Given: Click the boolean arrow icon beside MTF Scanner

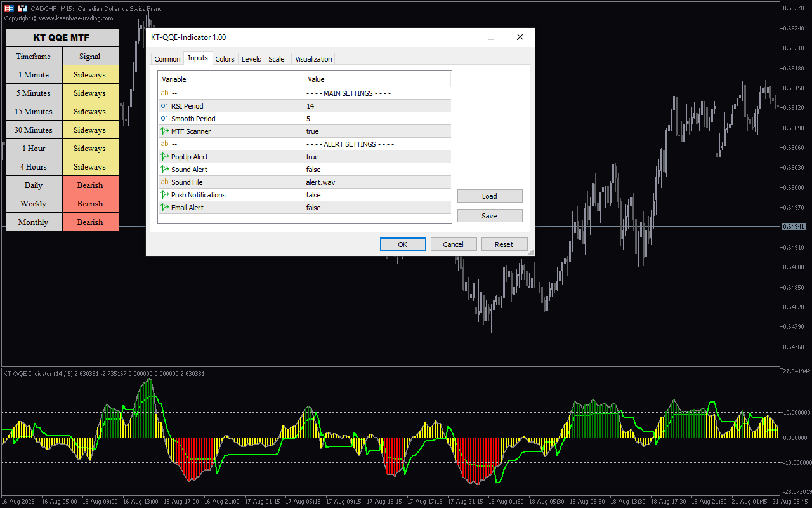Looking at the screenshot, I should pyautogui.click(x=165, y=131).
